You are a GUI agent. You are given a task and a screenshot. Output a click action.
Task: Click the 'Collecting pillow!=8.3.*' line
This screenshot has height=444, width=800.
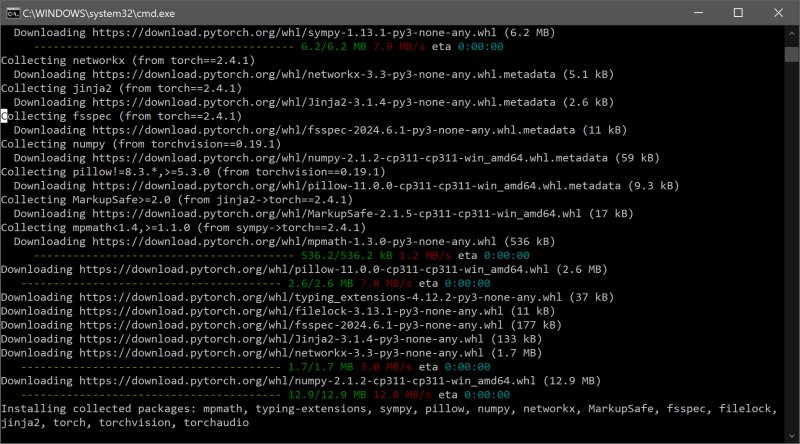tap(193, 172)
